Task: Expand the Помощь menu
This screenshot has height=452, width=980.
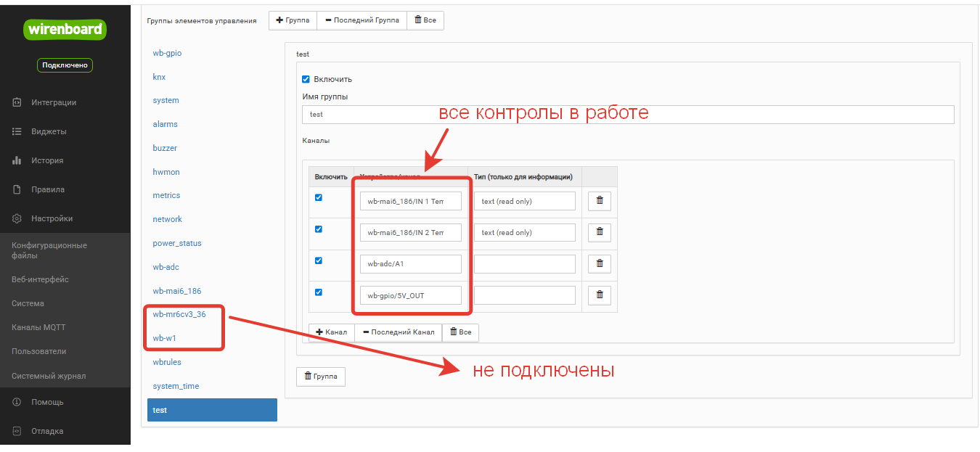Action: click(x=47, y=402)
